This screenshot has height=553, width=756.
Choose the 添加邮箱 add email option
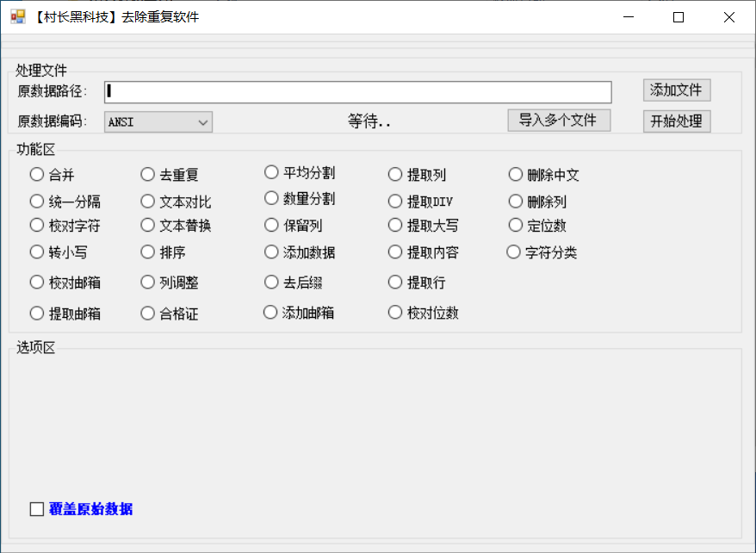pyautogui.click(x=270, y=312)
